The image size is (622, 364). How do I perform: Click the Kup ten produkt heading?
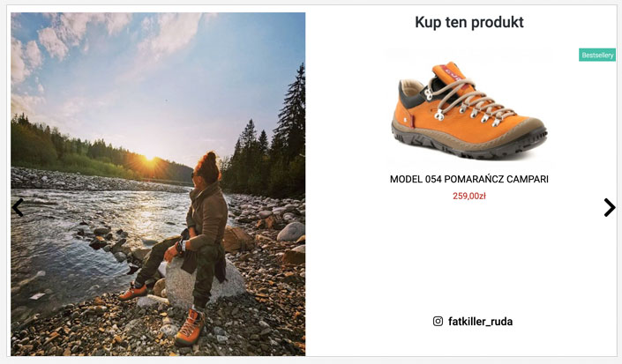tap(469, 22)
